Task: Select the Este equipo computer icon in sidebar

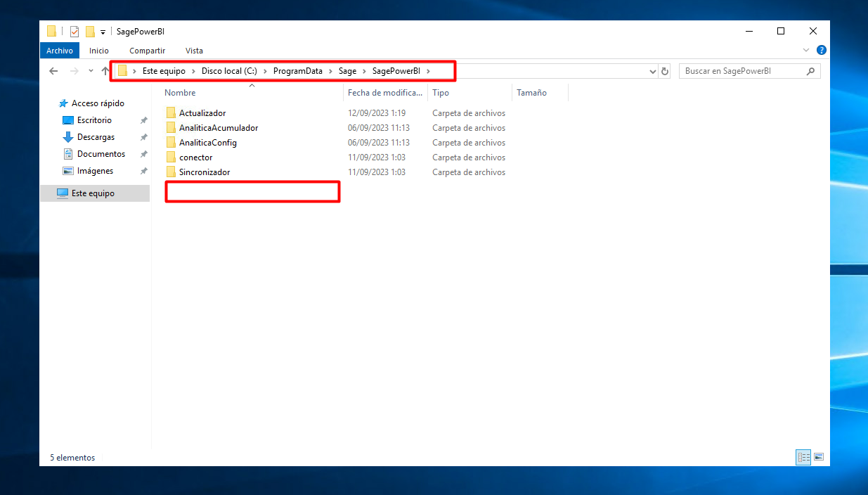Action: (63, 193)
